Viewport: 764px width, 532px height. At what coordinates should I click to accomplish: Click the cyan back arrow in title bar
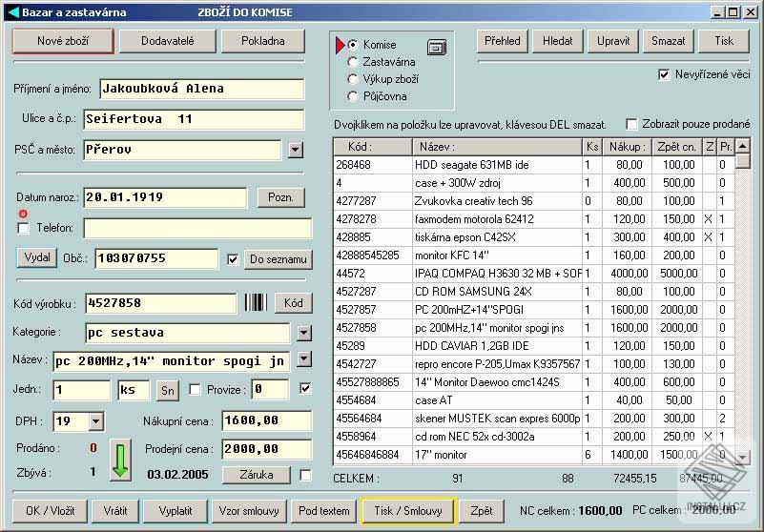(x=12, y=12)
